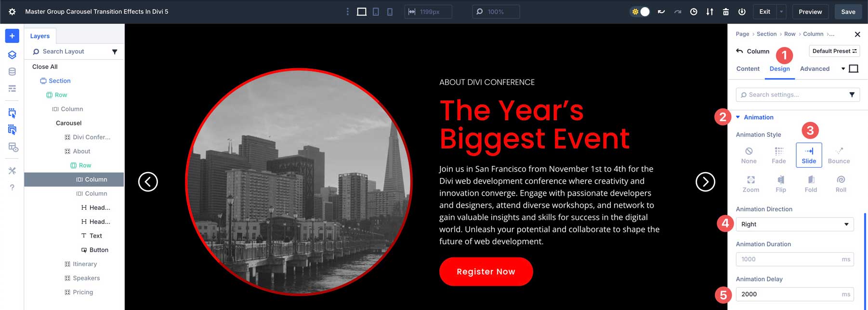Open the builder settings gear icon
The image size is (868, 310).
[12, 12]
